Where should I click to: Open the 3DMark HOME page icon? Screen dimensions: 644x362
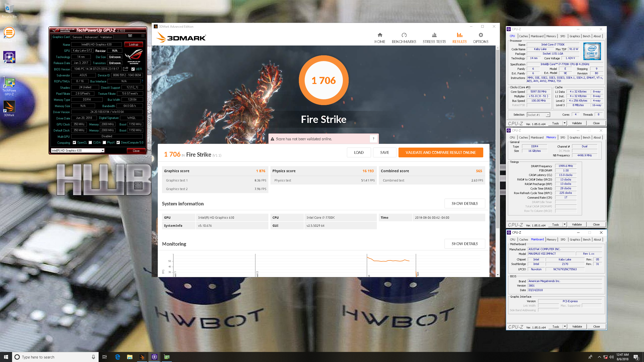[380, 35]
